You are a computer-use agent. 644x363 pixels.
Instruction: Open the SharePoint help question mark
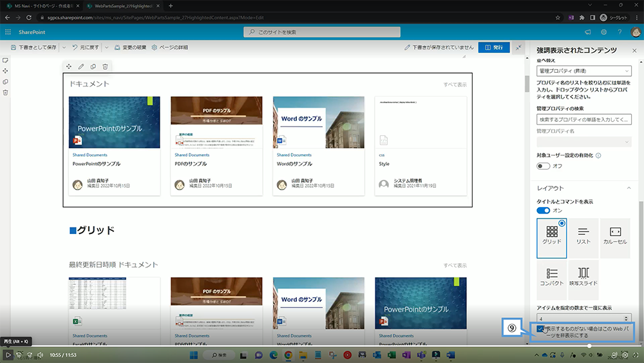point(620,32)
